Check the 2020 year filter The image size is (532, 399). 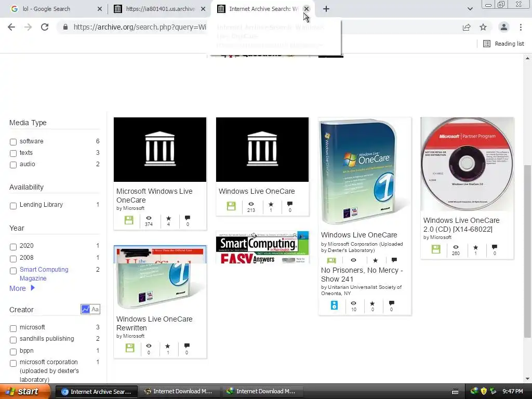(13, 247)
